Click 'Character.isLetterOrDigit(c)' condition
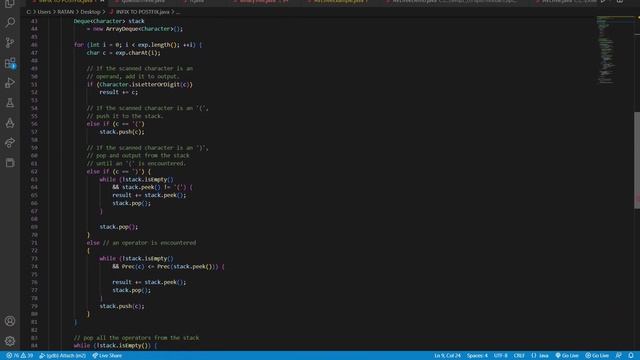The image size is (640, 360). [x=144, y=84]
